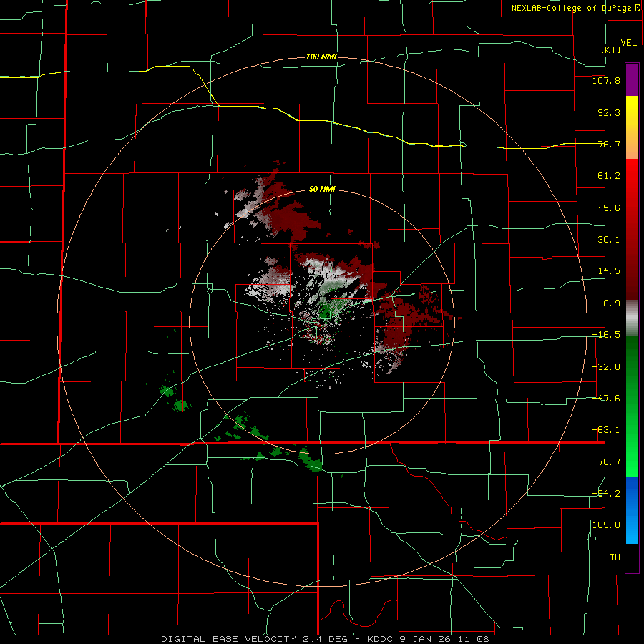
Task: Click the 50 NMI range ring label
Action: click(322, 189)
